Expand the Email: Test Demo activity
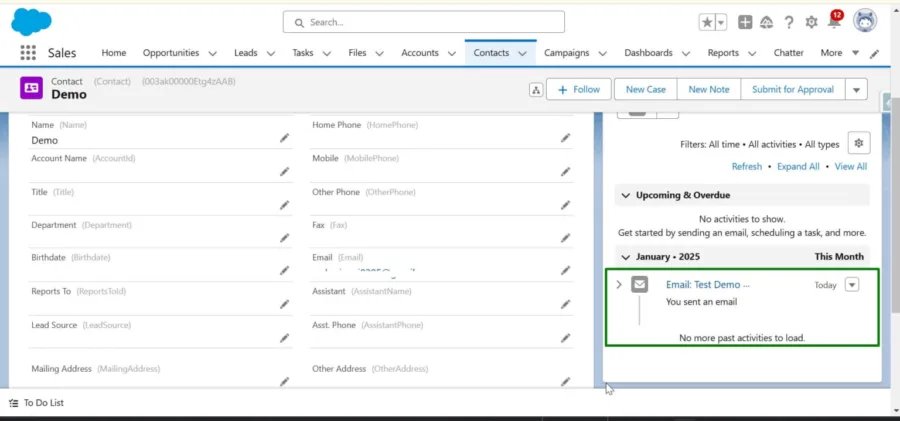Image resolution: width=900 pixels, height=421 pixels. (x=619, y=284)
